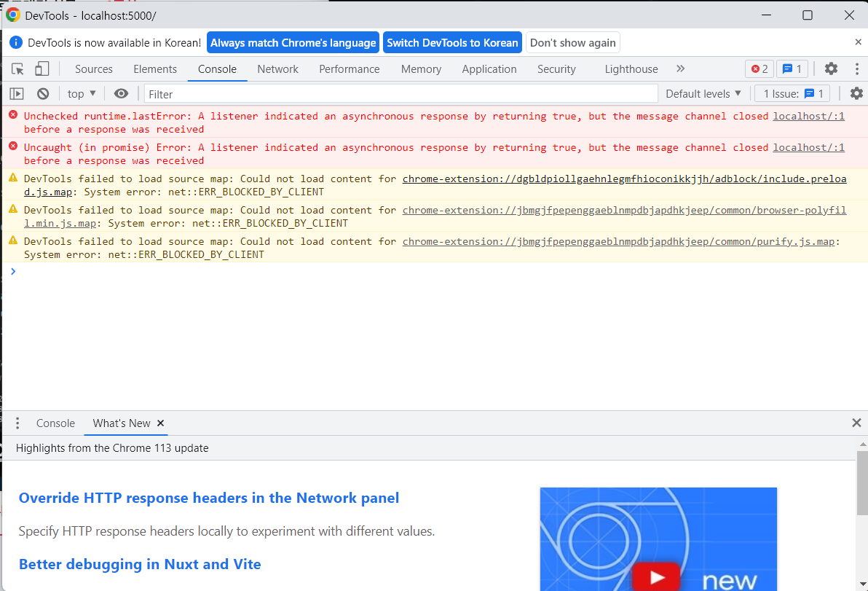This screenshot has height=591, width=868.
Task: Open the Security tab
Action: click(556, 69)
